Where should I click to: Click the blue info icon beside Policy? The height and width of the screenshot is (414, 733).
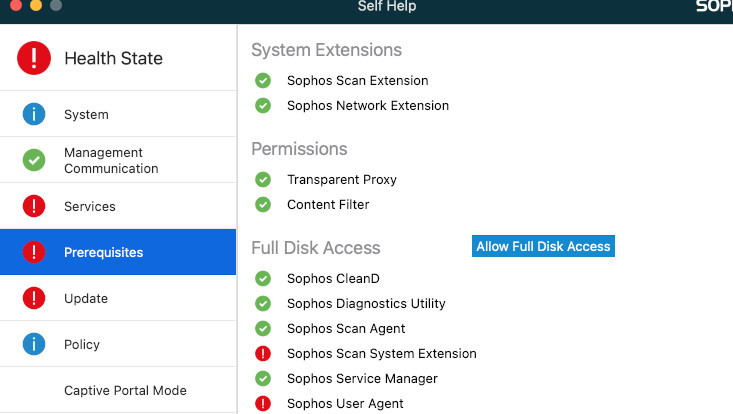pos(34,344)
